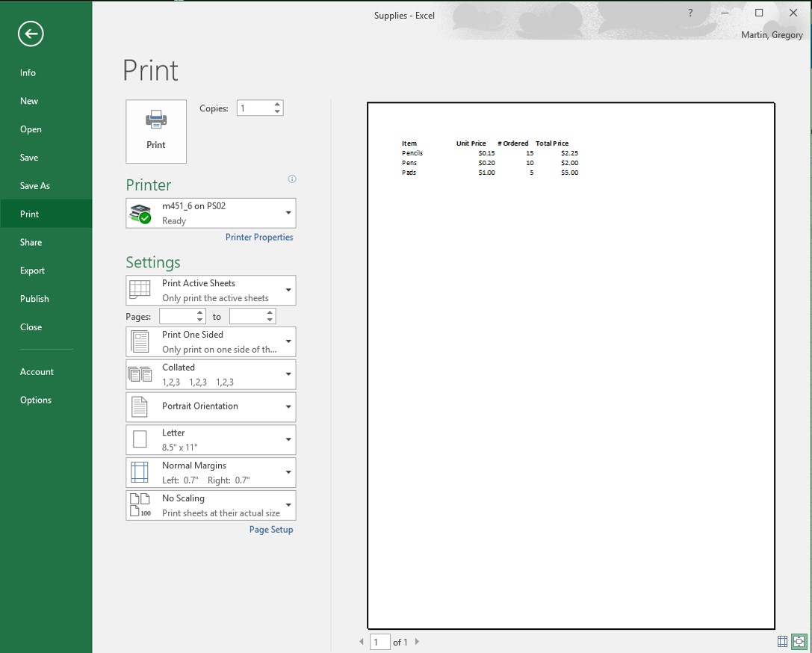Click the No Scaling icon
This screenshot has width=812, height=653.
pos(140,505)
